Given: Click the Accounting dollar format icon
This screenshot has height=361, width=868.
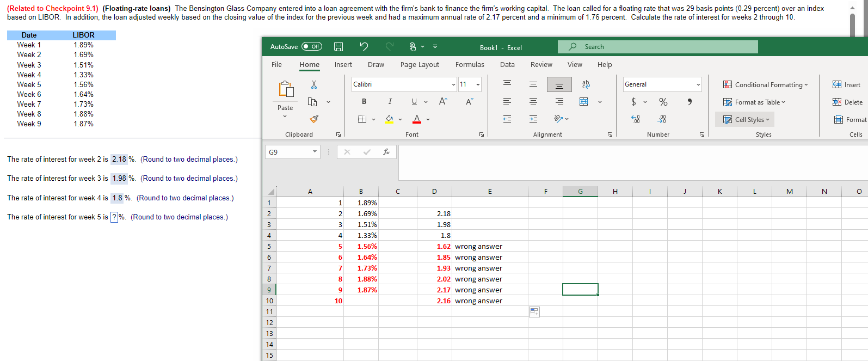Looking at the screenshot, I should coord(633,102).
